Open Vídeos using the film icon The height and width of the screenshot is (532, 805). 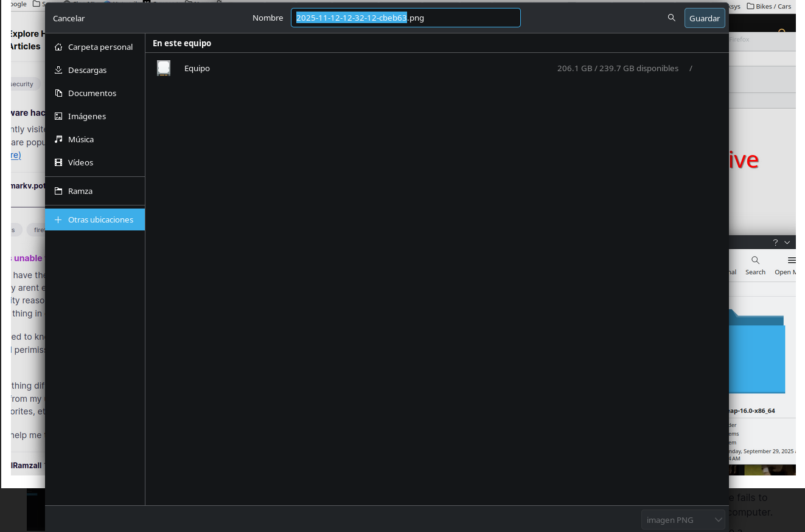(58, 162)
